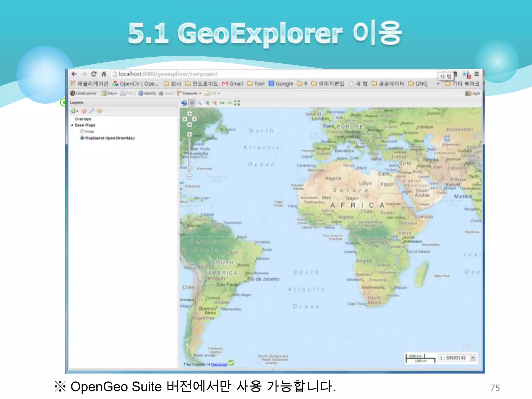Click the zoom level slider handle
Screen dimensions: 532x399
[190, 168]
